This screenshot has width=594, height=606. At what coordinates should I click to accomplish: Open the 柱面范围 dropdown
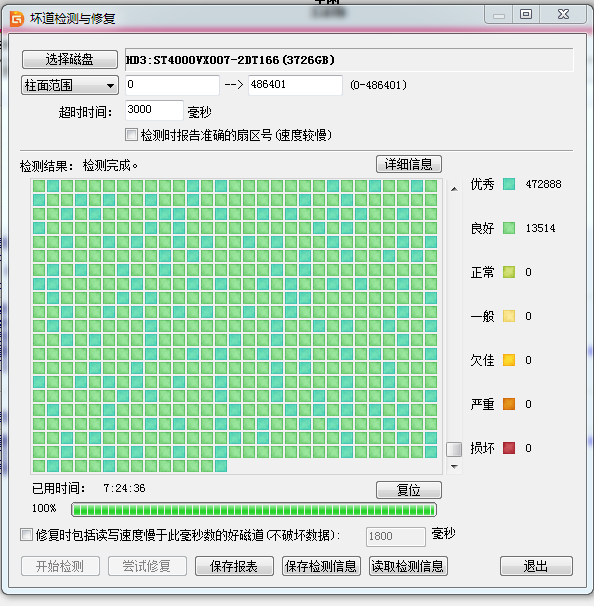tap(70, 85)
